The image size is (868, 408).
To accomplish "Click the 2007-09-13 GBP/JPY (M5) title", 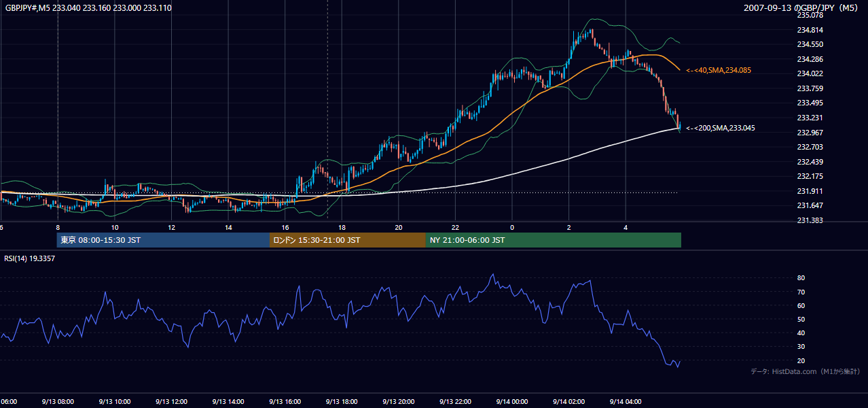I will point(802,7).
